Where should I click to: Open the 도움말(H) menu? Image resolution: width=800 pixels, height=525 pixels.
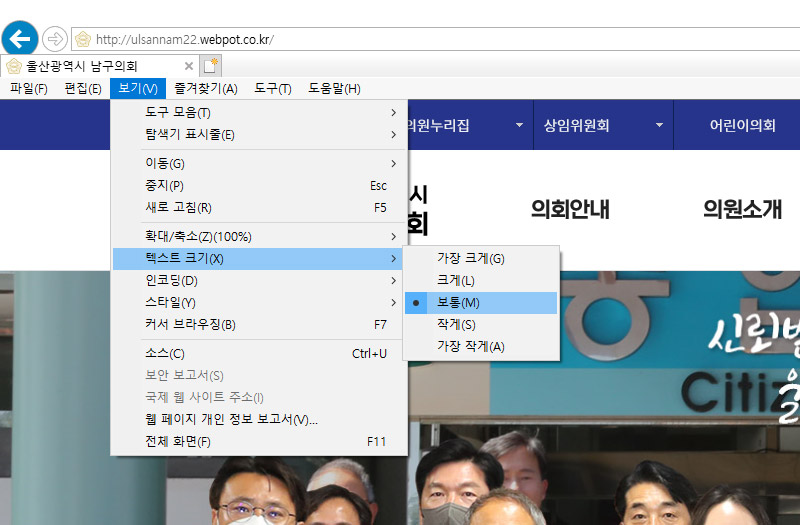click(334, 89)
